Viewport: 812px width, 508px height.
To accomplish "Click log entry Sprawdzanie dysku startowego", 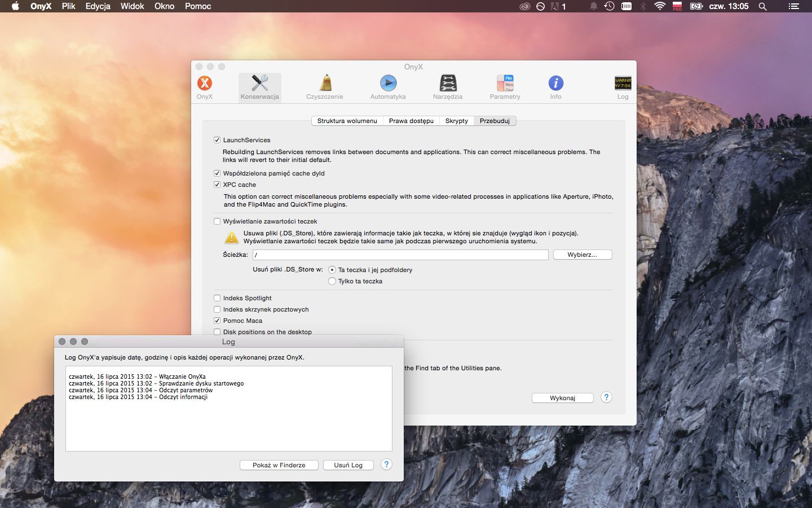I will (156, 383).
